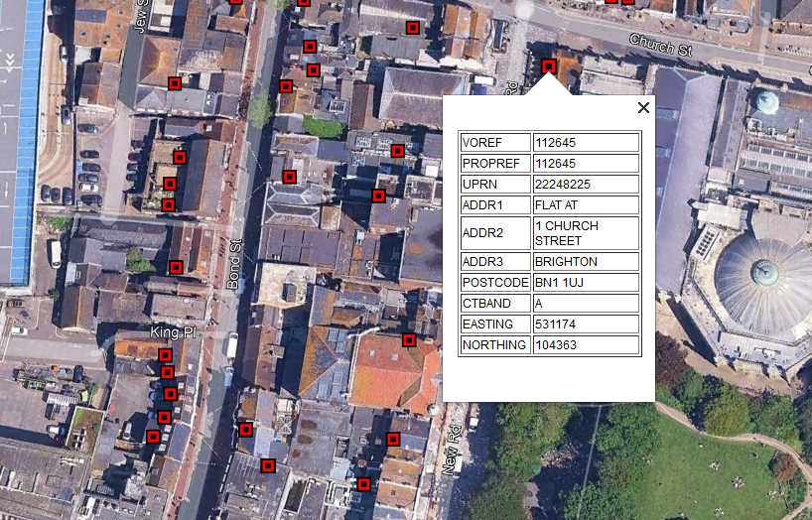Screen dimensions: 812x520
Task: Click the ADDR3 value Brighton
Action: point(585,262)
